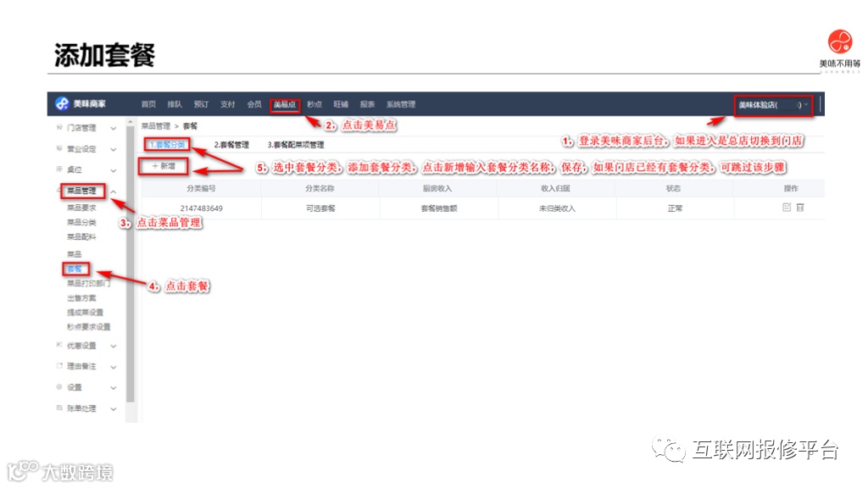
Task: Click the delete icon in 可选套餐 row
Action: pyautogui.click(x=800, y=208)
